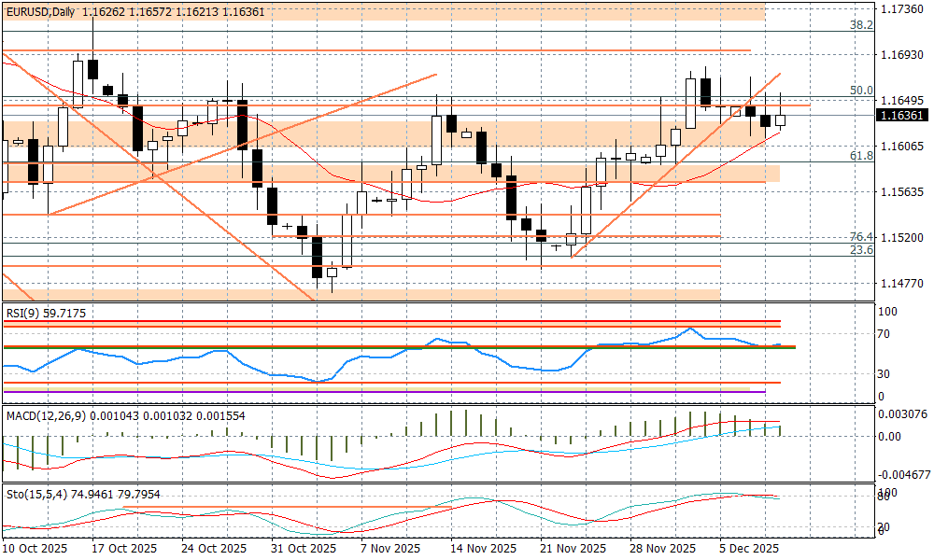The height and width of the screenshot is (560, 934).
Task: Click the MACD(12,26,9) indicator label
Action: [45, 414]
